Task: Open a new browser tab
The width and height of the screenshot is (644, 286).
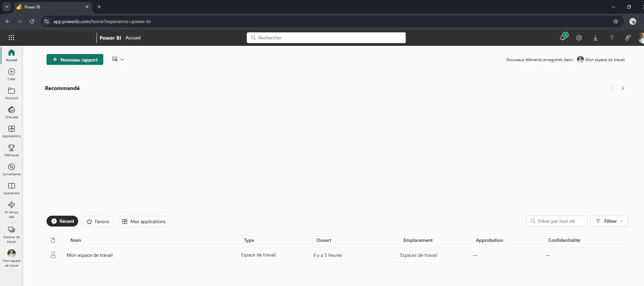Action: tap(99, 7)
